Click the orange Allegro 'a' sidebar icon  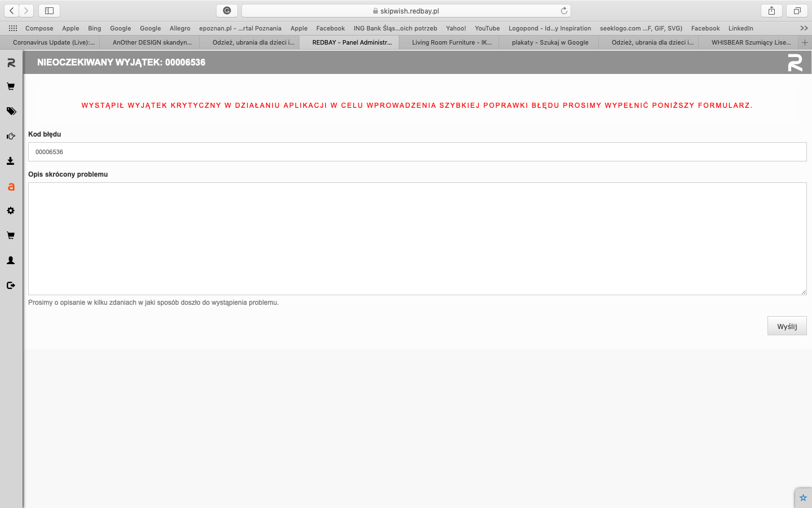(11, 186)
